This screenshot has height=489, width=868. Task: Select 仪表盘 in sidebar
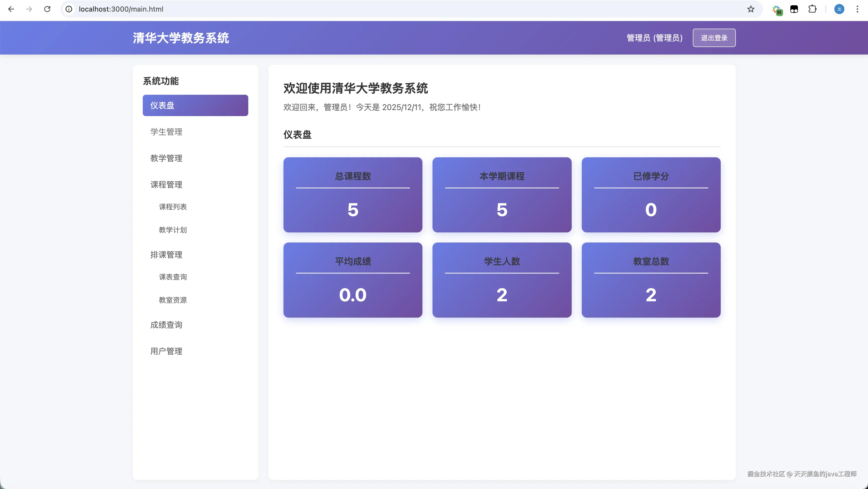pyautogui.click(x=195, y=106)
